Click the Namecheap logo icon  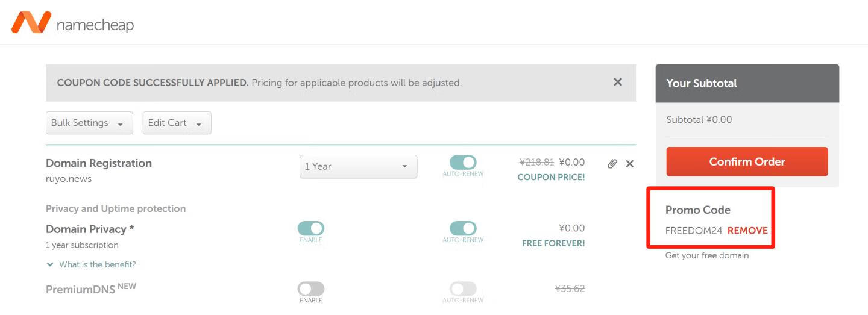[31, 23]
